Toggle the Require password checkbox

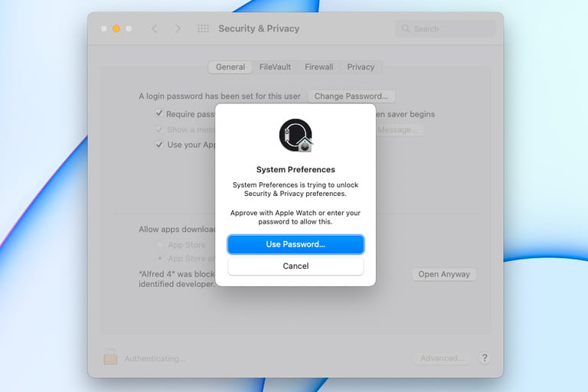coord(159,113)
